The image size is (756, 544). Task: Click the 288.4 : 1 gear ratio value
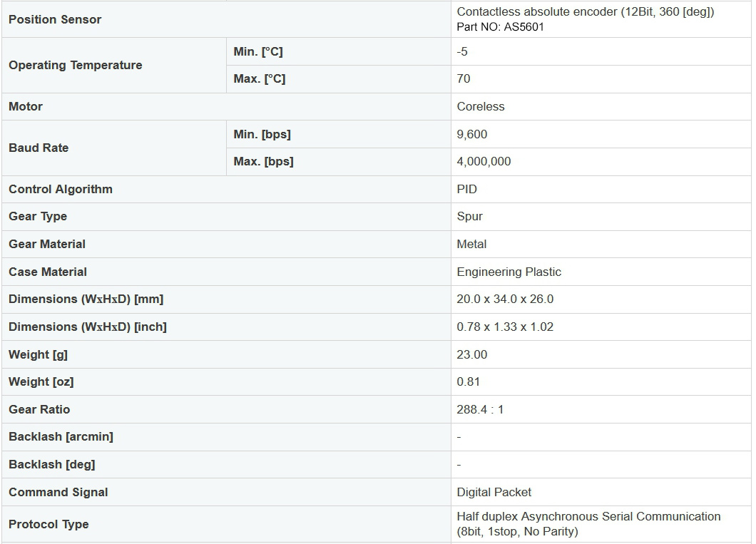coord(480,409)
